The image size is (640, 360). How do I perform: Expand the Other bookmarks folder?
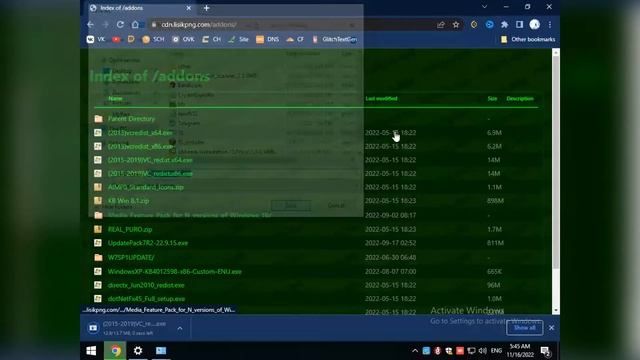(x=527, y=39)
